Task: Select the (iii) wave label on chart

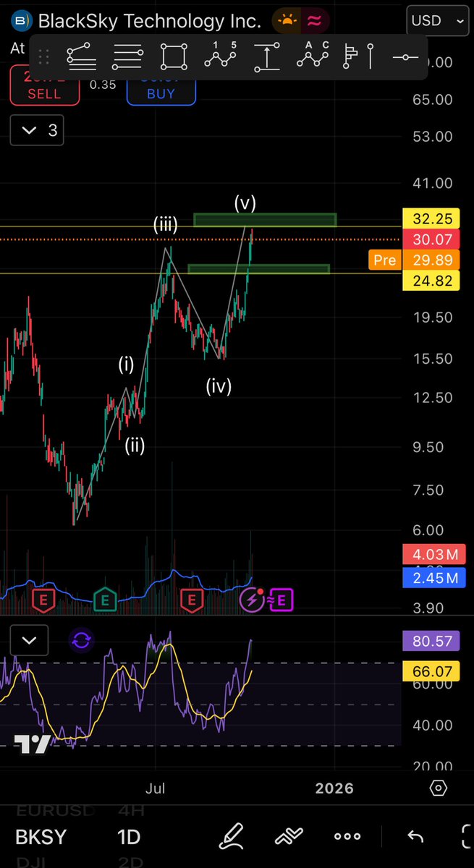Action: click(x=165, y=225)
